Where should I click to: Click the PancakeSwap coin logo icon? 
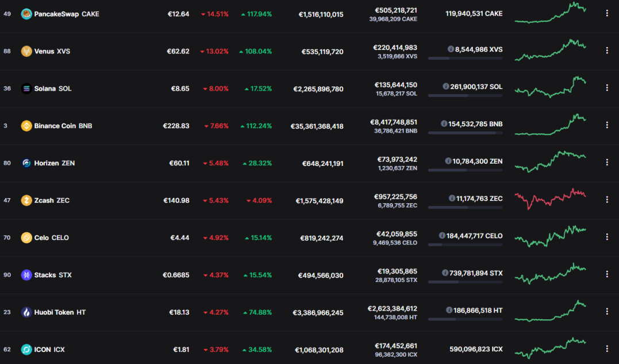[x=26, y=14]
